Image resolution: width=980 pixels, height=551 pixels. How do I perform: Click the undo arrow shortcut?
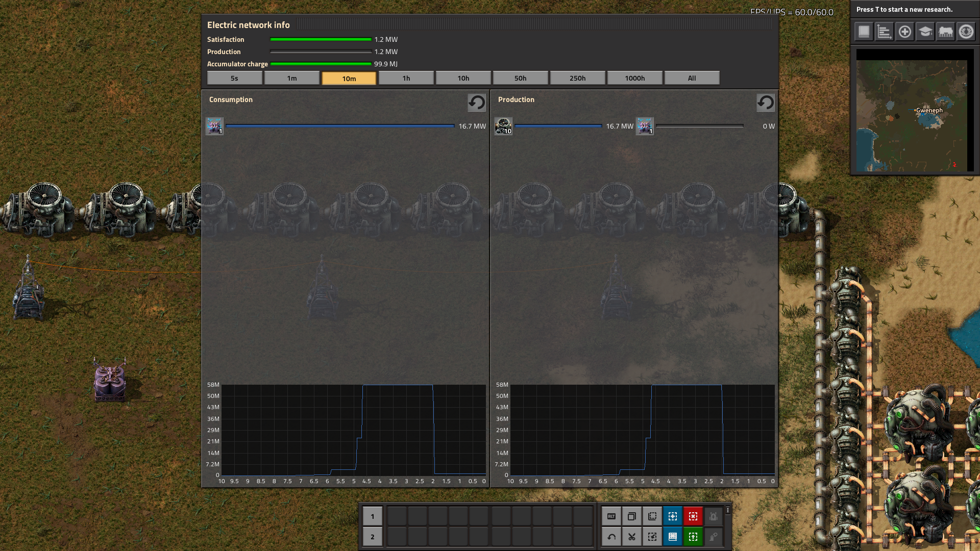[x=611, y=537]
